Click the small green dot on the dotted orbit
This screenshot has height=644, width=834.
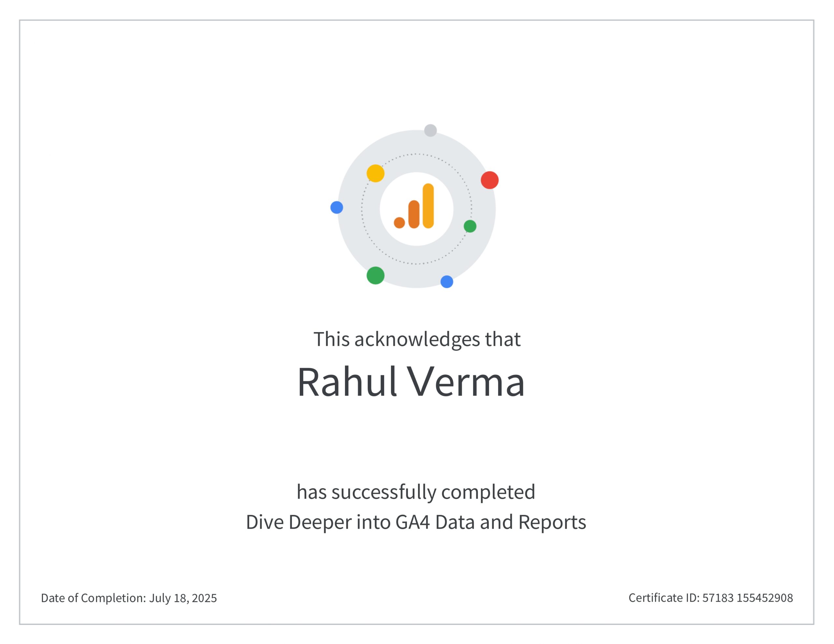[x=470, y=226]
